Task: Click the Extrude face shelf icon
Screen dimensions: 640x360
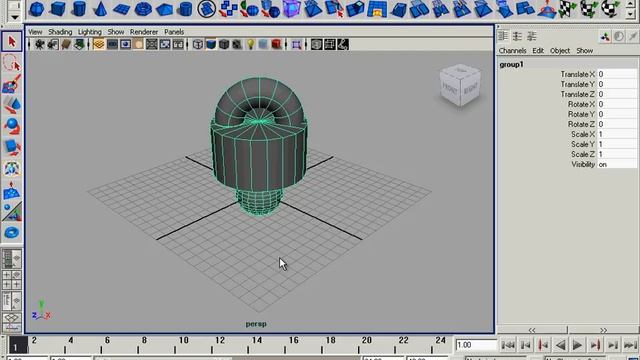Action: [x=356, y=9]
